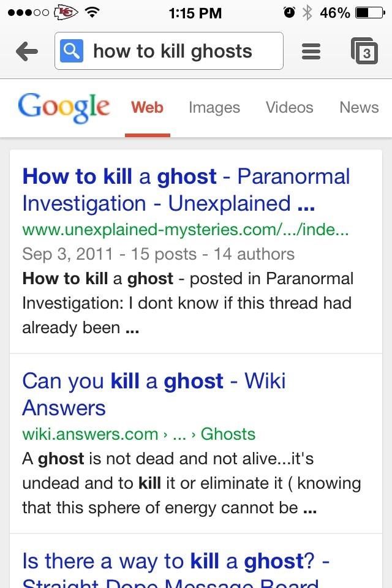392x588 pixels.
Task: Select the Web tab
Action: tap(148, 107)
